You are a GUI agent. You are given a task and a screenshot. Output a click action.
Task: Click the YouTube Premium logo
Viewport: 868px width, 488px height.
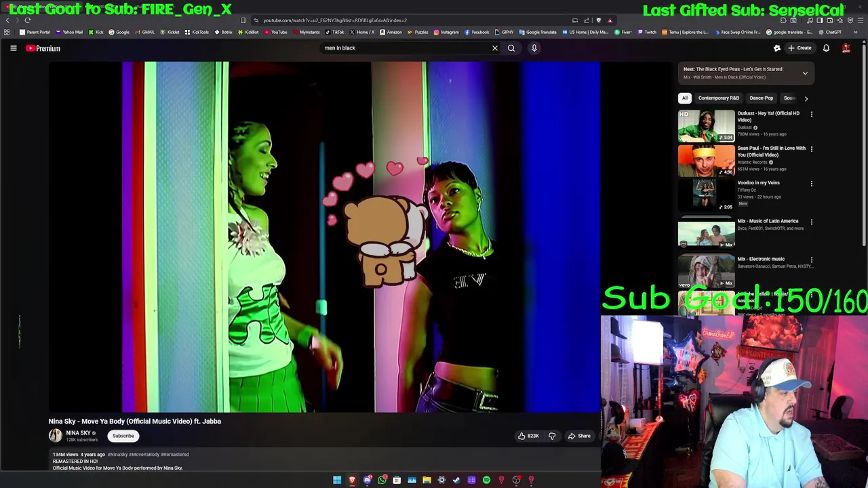click(x=43, y=48)
